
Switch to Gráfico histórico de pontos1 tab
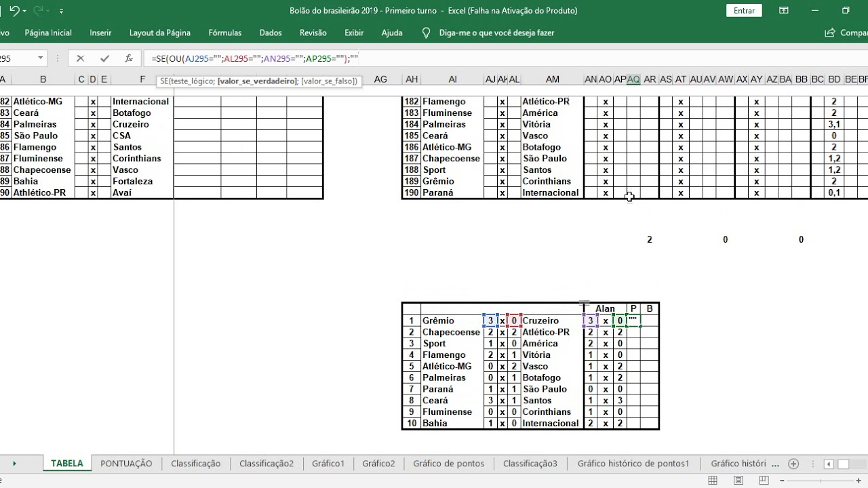click(633, 464)
